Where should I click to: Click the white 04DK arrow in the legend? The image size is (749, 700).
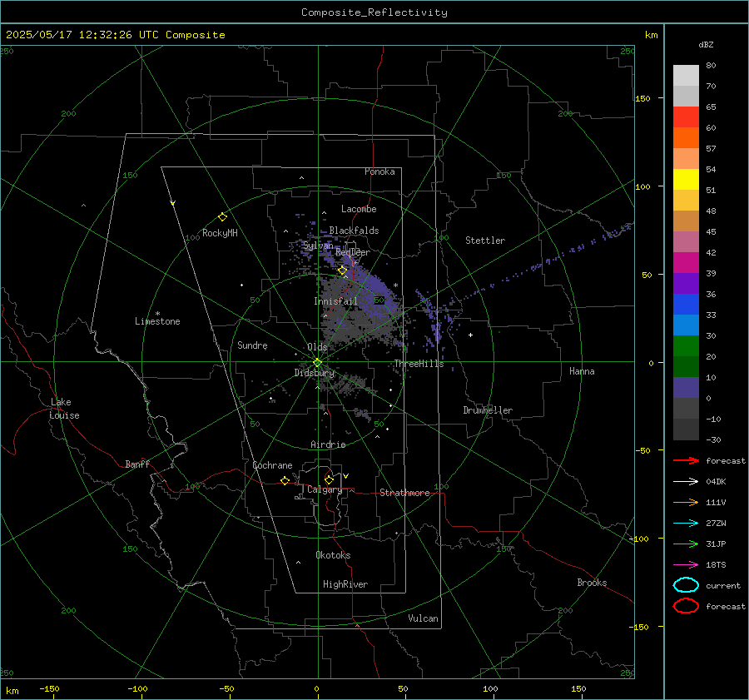pyautogui.click(x=686, y=481)
